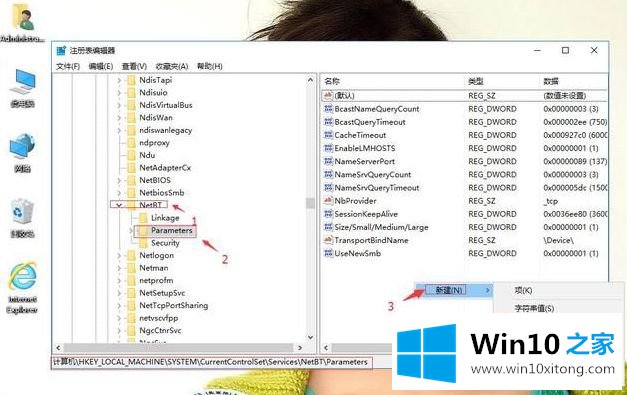Select the netprofm key in tree

tap(156, 281)
